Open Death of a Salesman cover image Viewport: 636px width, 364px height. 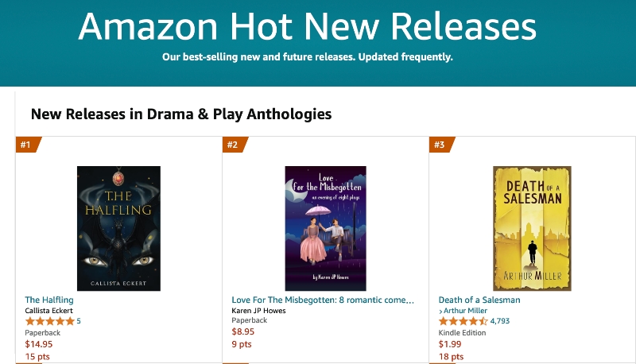coord(532,228)
